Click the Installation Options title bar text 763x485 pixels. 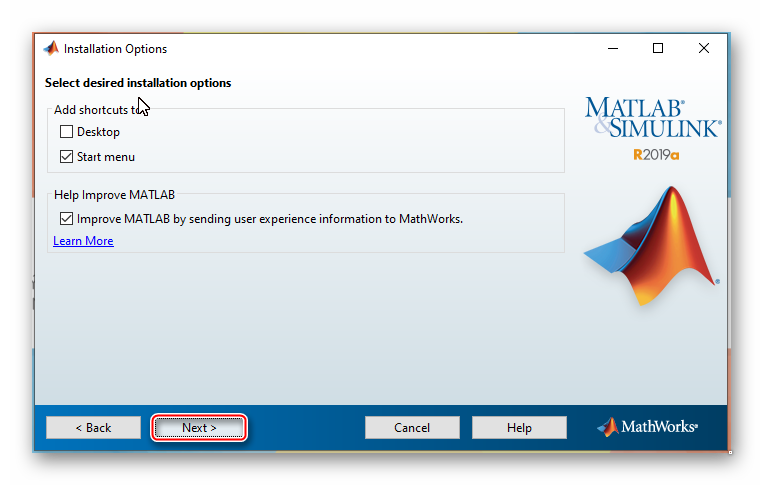(x=115, y=49)
